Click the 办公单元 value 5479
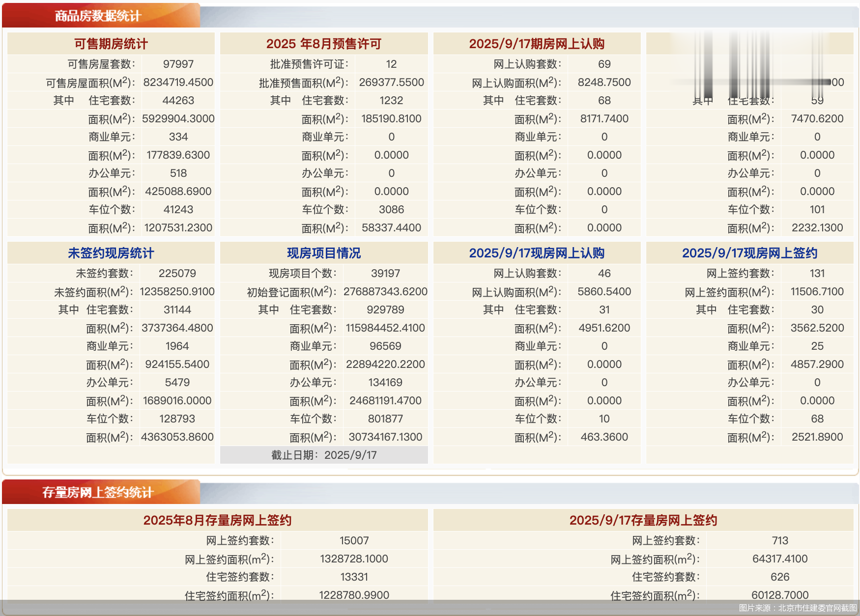The height and width of the screenshot is (616, 860). 177,382
